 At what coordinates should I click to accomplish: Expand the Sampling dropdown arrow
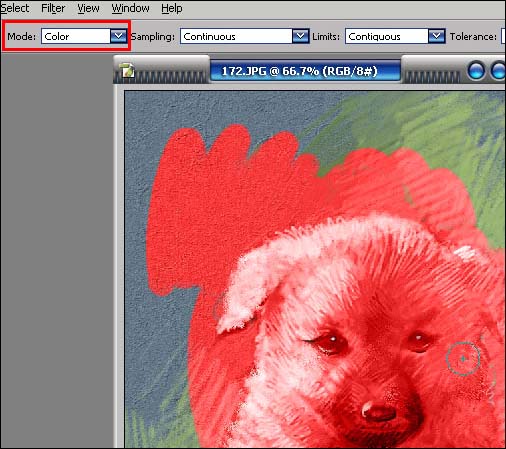(x=300, y=36)
